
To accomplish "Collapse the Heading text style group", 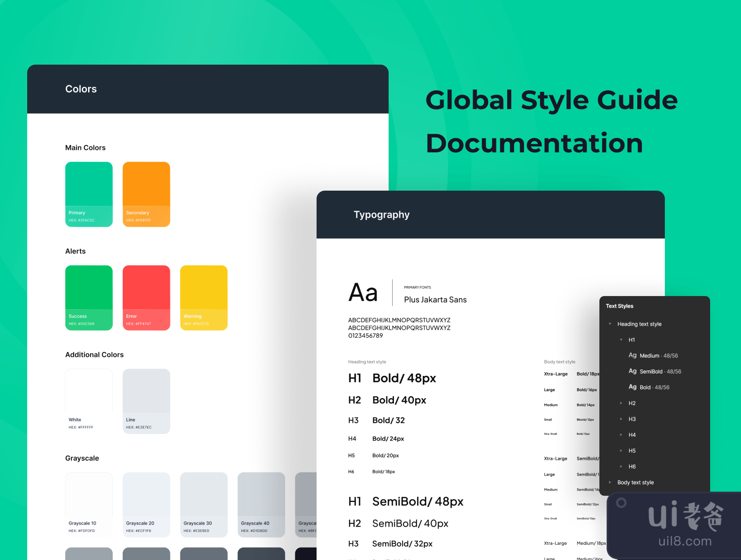I will (610, 324).
